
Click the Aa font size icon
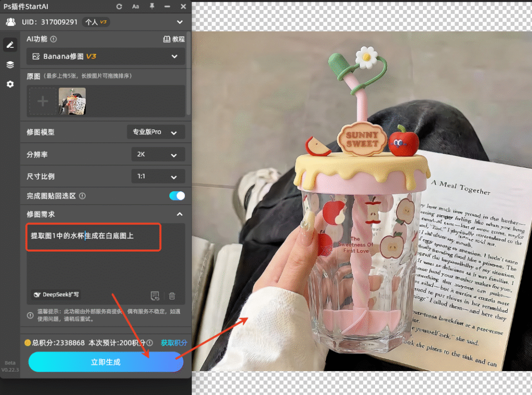click(136, 7)
